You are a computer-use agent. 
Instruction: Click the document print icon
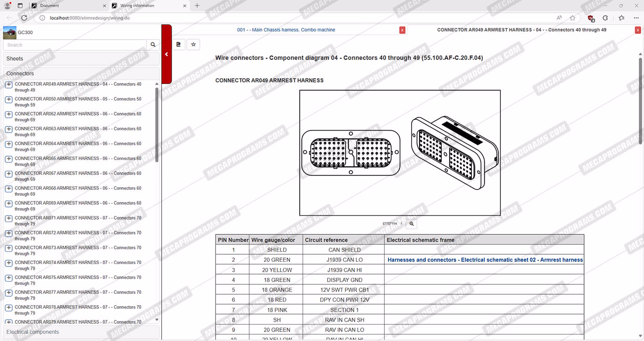[x=179, y=44]
